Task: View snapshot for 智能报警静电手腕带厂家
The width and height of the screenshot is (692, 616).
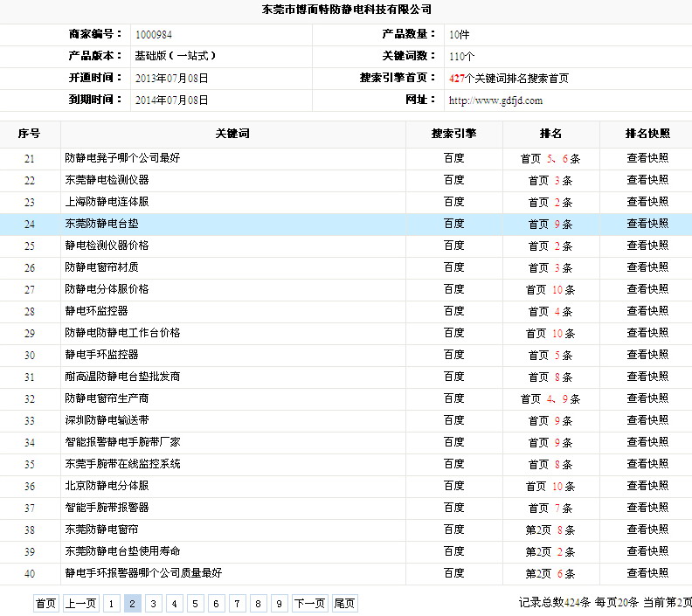Action: (647, 442)
